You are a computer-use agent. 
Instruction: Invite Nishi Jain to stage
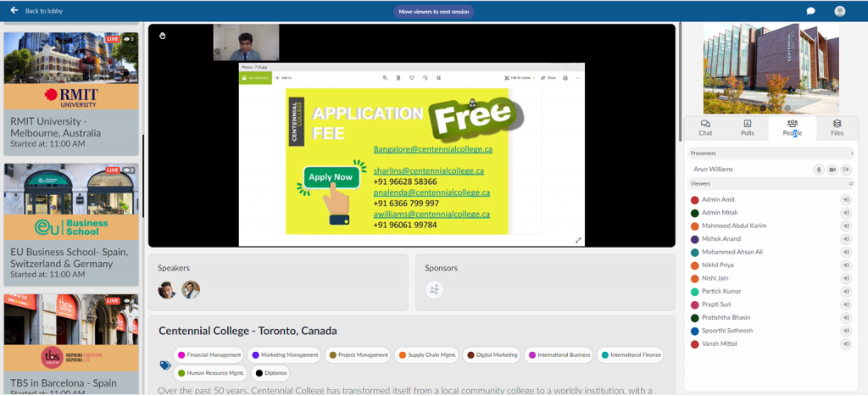pos(846,279)
